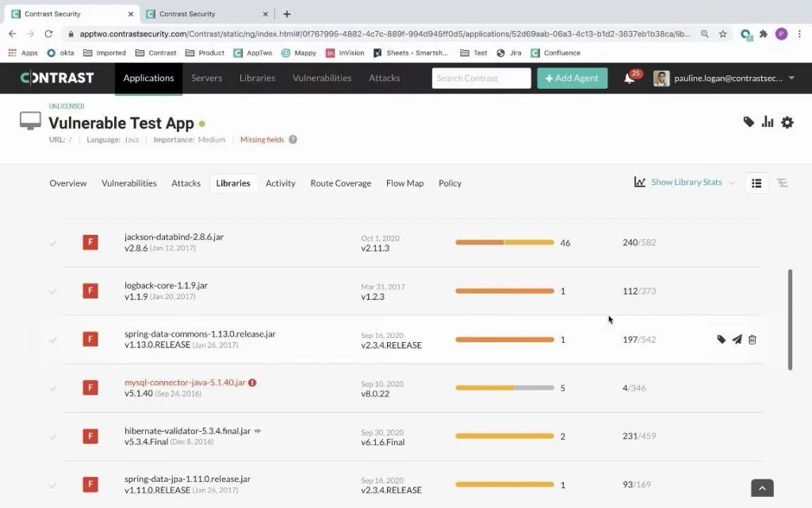Screen dimensions: 812x508
Task: Click the back-to-top arrow button
Action: (x=762, y=488)
